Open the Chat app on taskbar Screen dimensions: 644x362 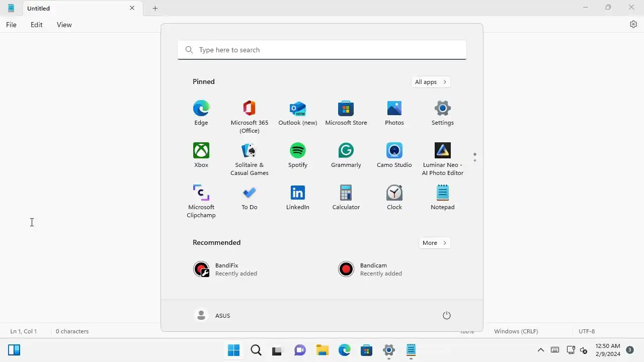tap(300, 350)
